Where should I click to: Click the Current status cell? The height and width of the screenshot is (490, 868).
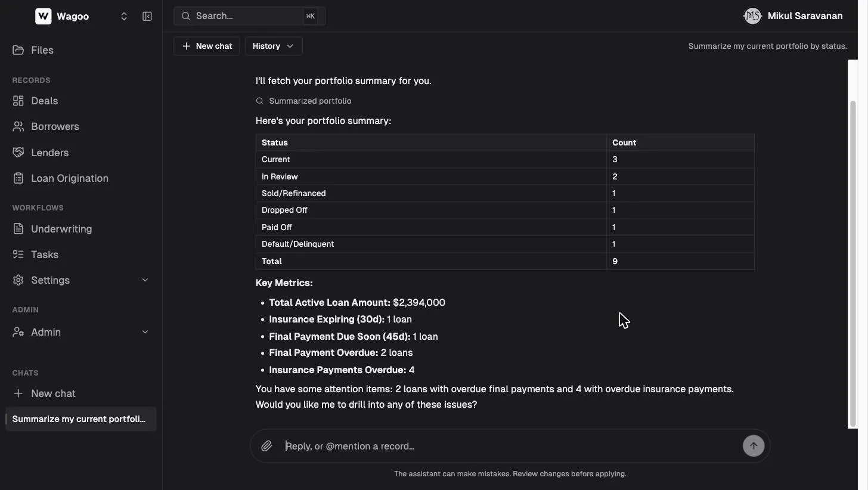click(431, 159)
